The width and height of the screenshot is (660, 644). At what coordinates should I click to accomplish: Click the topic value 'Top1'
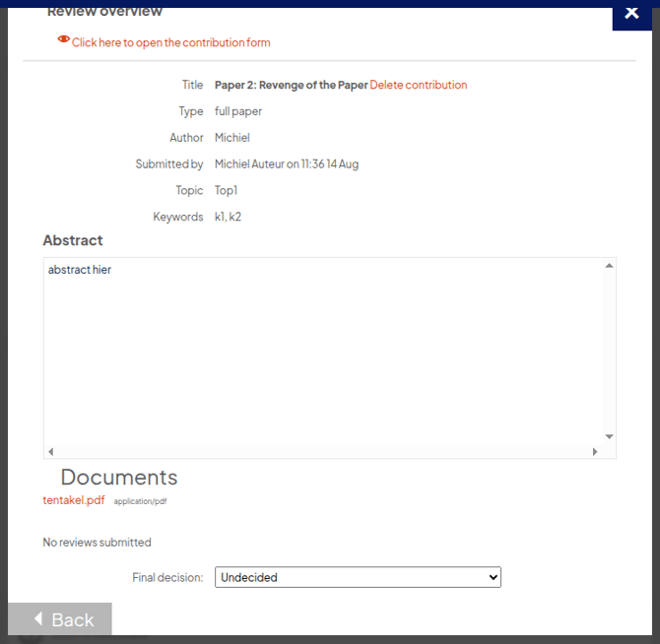click(226, 191)
